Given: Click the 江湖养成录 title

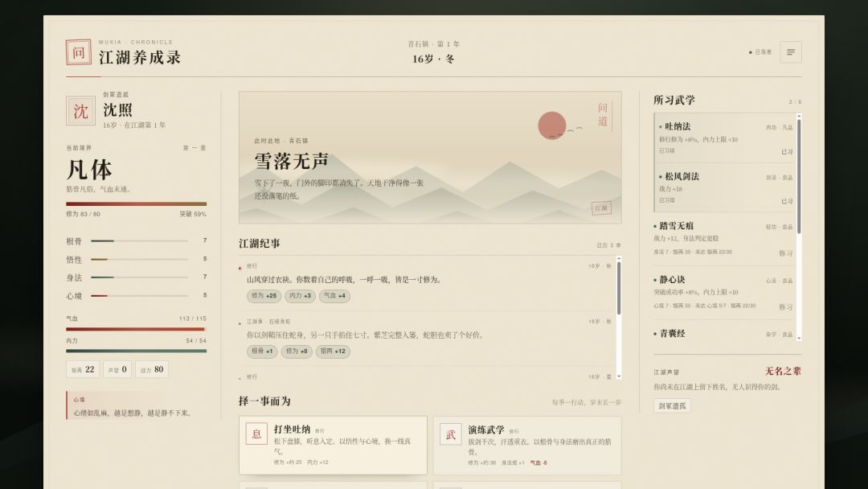Looking at the screenshot, I should [140, 58].
